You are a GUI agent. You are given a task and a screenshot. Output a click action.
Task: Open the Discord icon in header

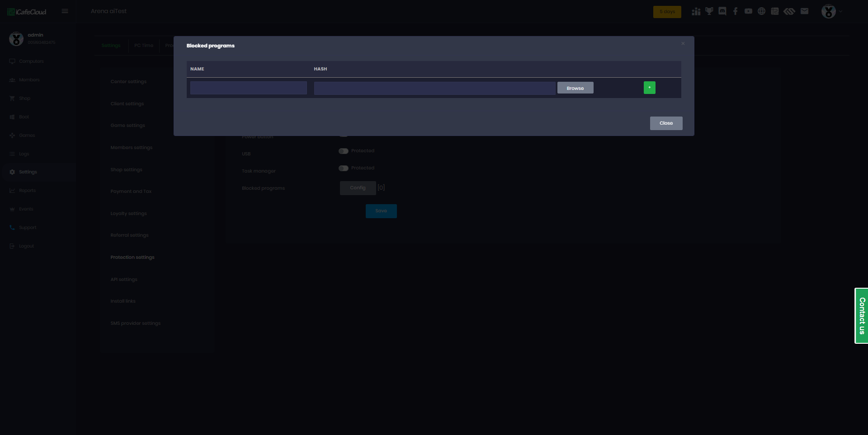722,11
